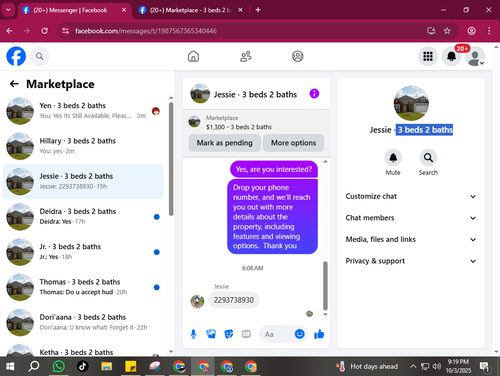Screen dimensions: 500x376
Task: Open the Chrome profile icon
Action: coord(471,31)
